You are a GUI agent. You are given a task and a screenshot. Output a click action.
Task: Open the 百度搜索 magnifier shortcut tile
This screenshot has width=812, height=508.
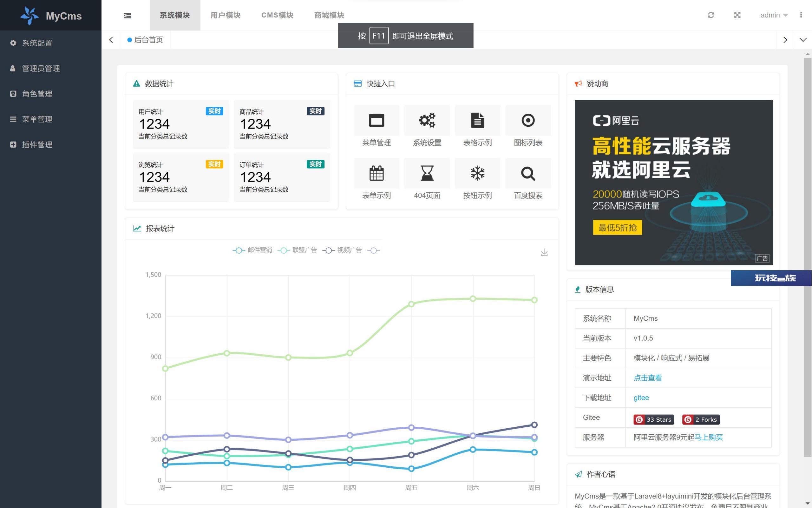(x=528, y=179)
